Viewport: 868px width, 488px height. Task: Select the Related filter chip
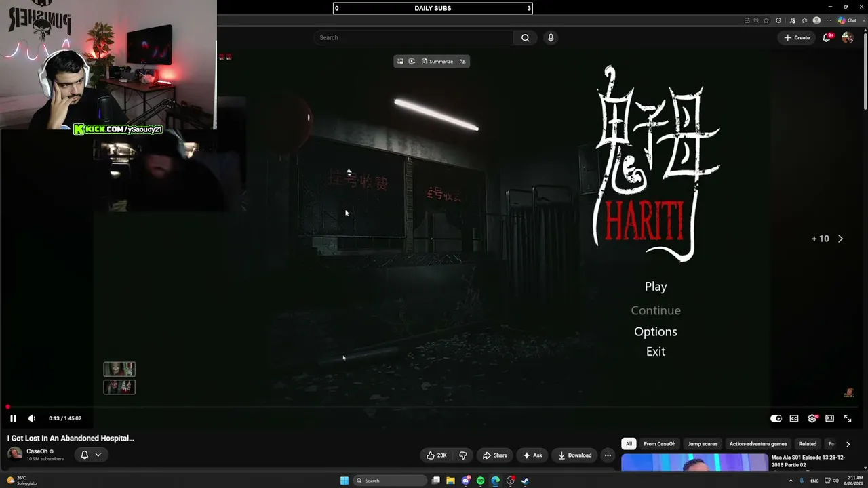808,444
